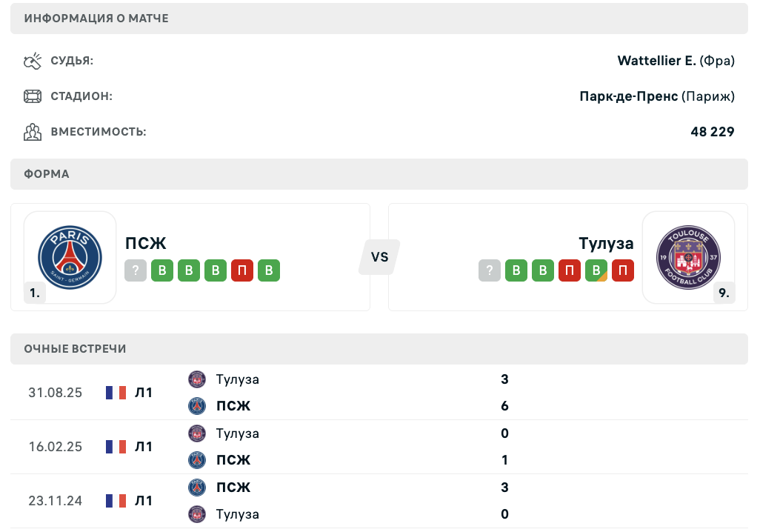Open the ПСЖ team name link in Форма
Image resolution: width=760 pixels, height=532 pixels.
(146, 243)
